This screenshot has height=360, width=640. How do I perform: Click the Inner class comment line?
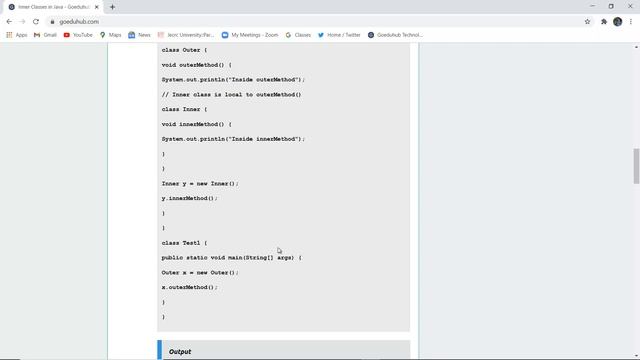pyautogui.click(x=231, y=95)
